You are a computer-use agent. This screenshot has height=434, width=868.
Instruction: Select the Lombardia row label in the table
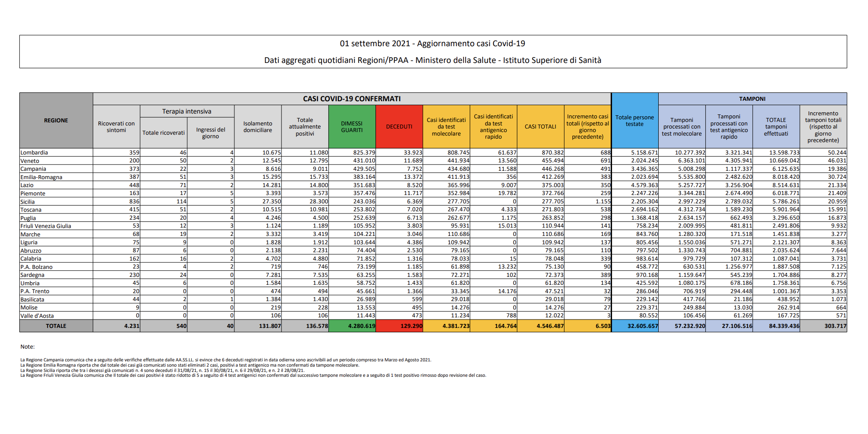34,153
